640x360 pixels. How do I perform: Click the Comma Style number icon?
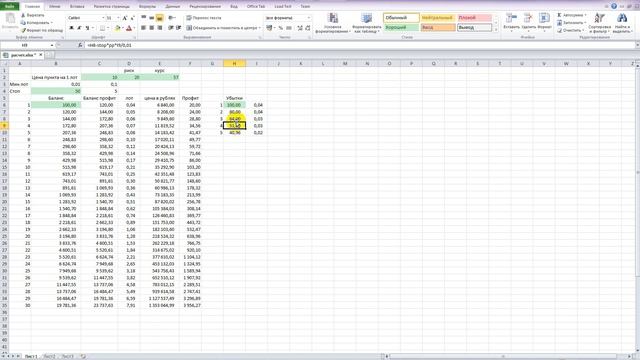tap(289, 28)
